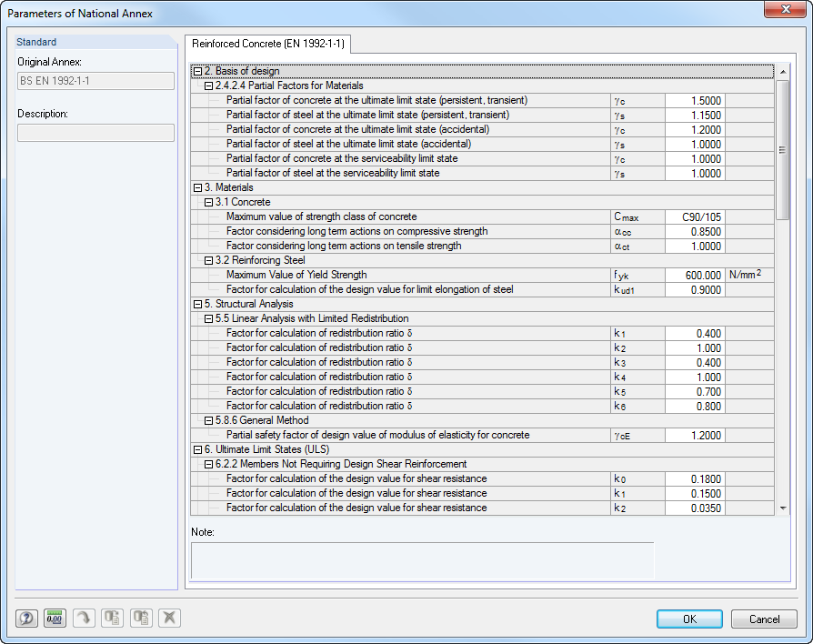Select the 'Reinforced Concrete (EN 1992-1-1)' tab
This screenshot has height=644, width=813.
268,44
